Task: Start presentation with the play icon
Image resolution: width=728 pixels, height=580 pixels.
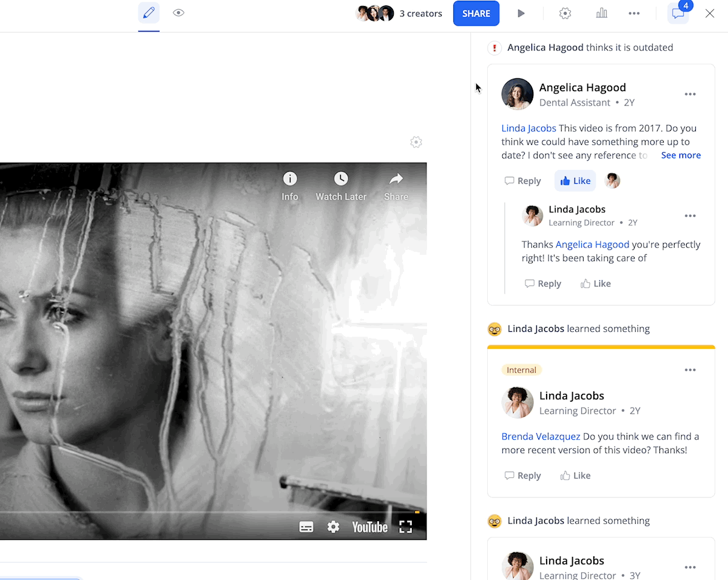Action: 521,13
